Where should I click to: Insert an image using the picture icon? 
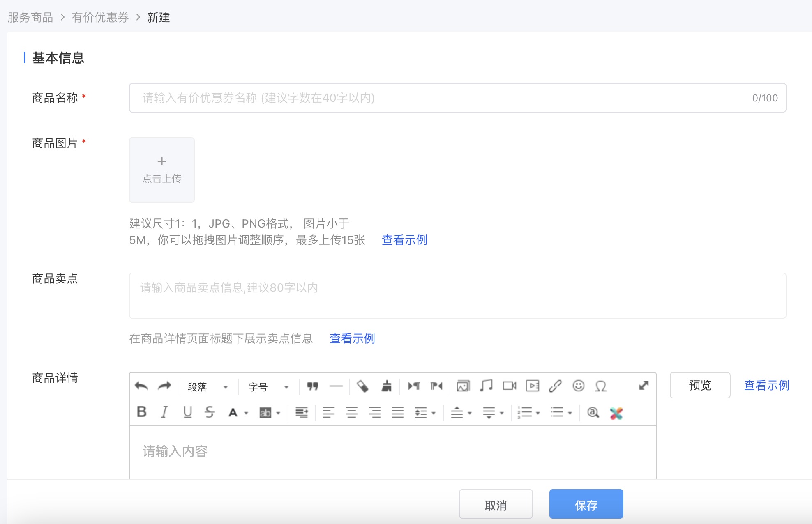coord(463,386)
